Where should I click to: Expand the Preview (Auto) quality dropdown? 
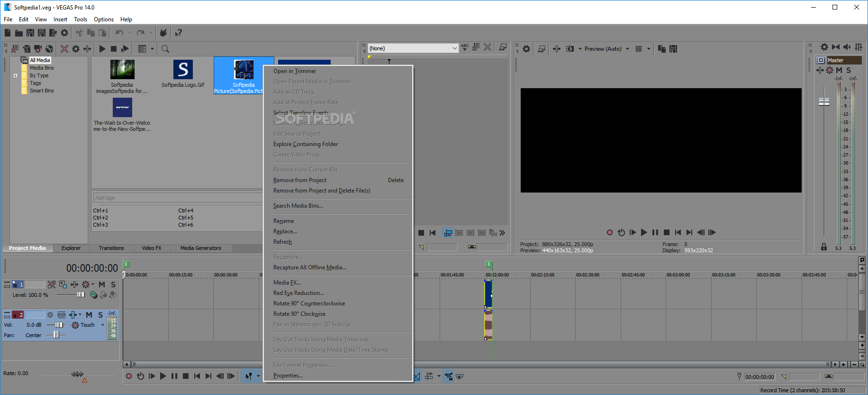[628, 49]
